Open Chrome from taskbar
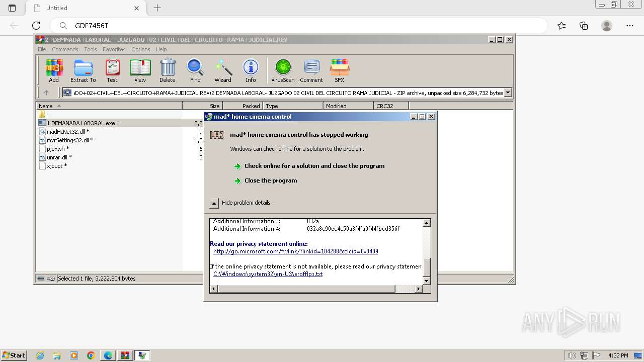This screenshot has width=644, height=362. click(91, 355)
